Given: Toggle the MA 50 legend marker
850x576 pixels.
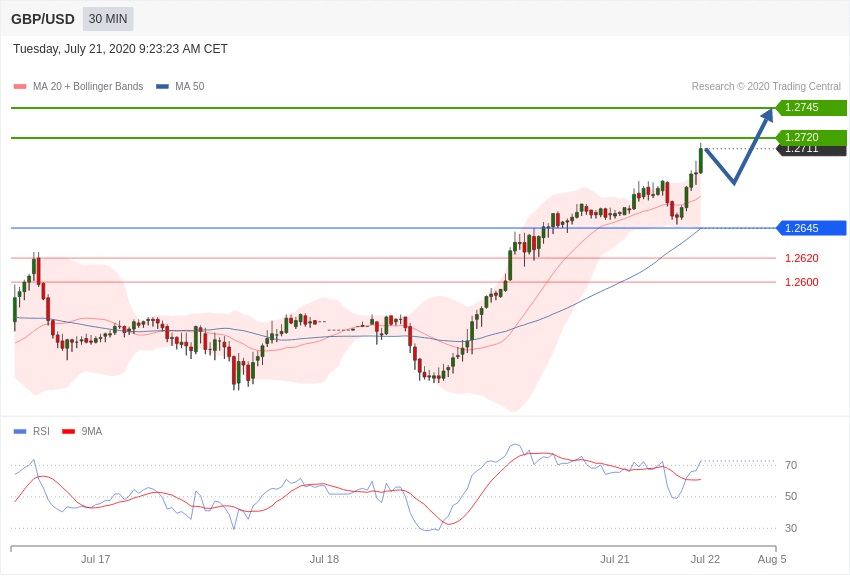Looking at the screenshot, I should [162, 87].
